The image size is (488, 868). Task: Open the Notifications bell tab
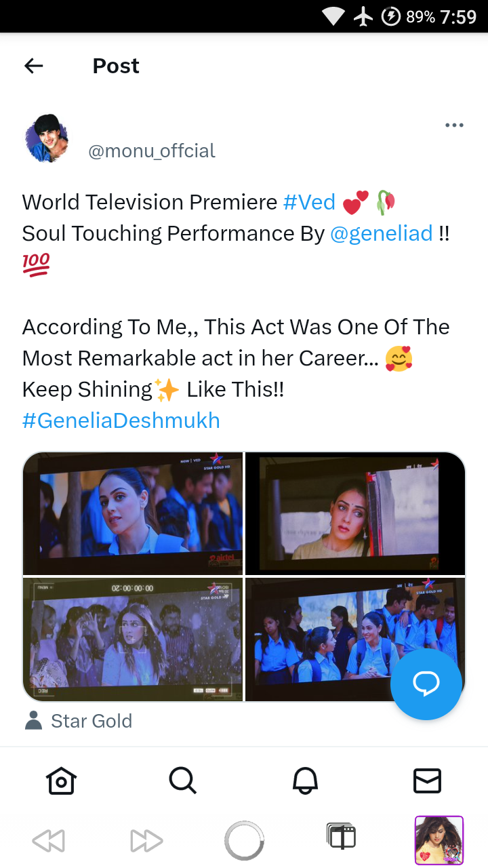[305, 781]
